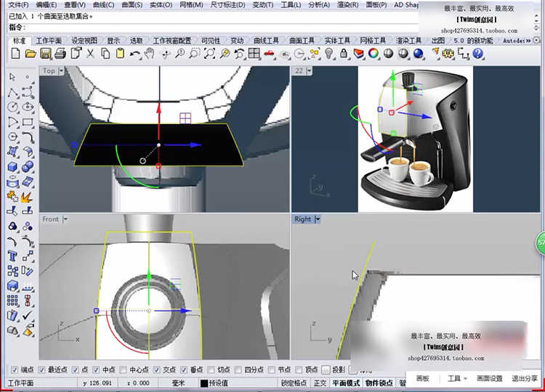Open the Top viewport dropdown arrow

click(62, 71)
